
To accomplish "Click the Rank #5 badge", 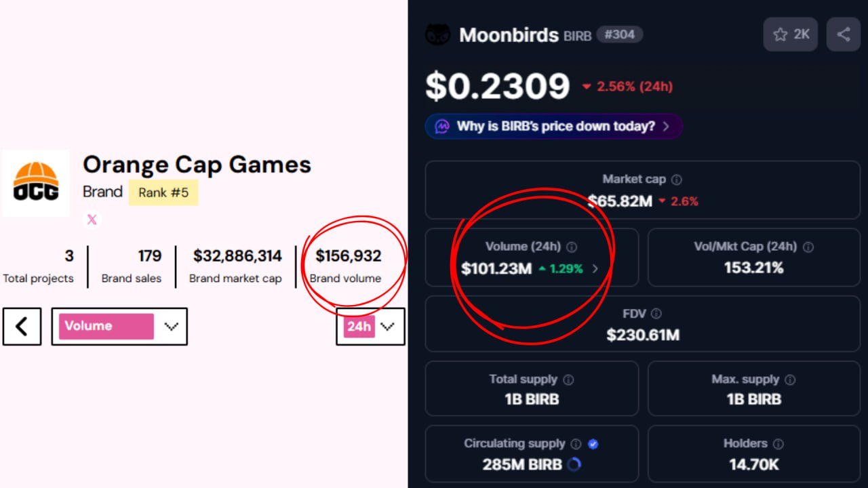I will (x=163, y=192).
